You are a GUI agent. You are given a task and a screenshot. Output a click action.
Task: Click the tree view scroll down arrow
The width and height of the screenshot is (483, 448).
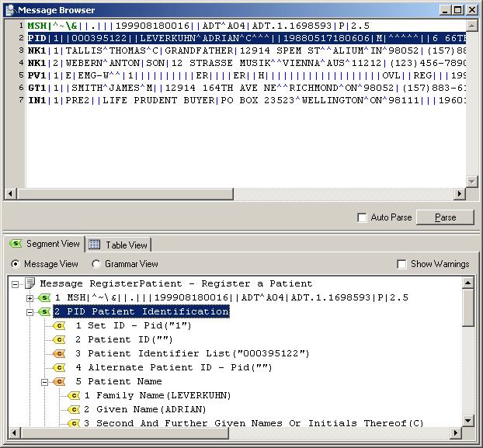(468, 420)
